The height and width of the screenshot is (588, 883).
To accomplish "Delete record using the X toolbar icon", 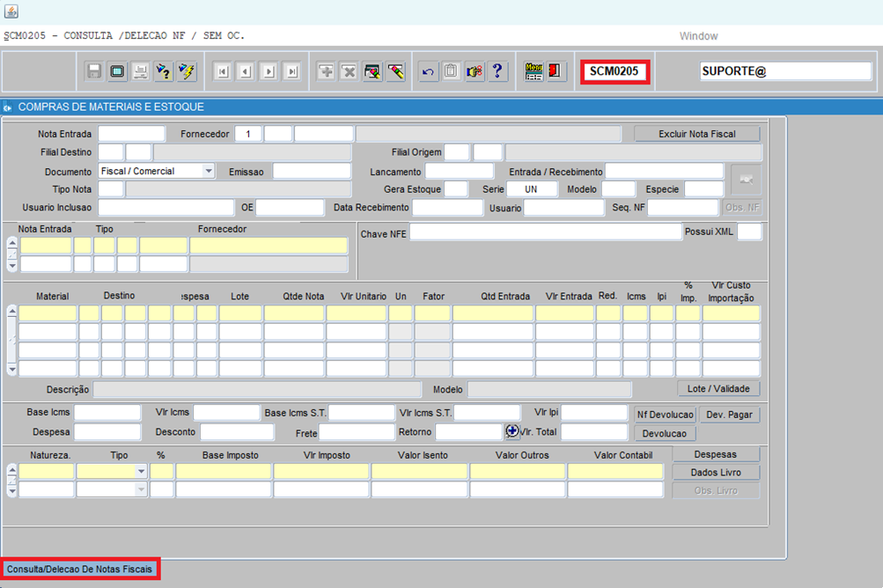I will (x=350, y=71).
